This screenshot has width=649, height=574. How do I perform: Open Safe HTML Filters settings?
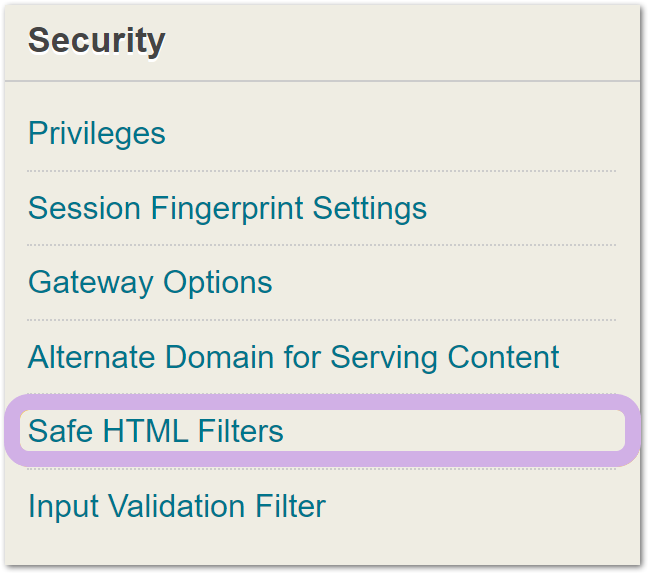click(x=156, y=431)
